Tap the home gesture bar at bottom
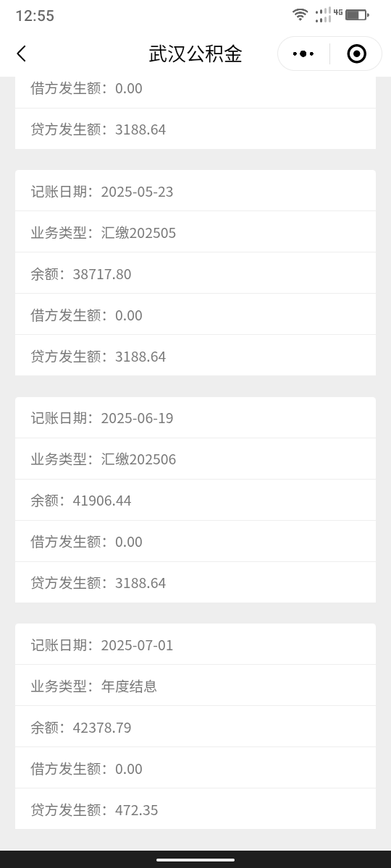 tap(195, 859)
